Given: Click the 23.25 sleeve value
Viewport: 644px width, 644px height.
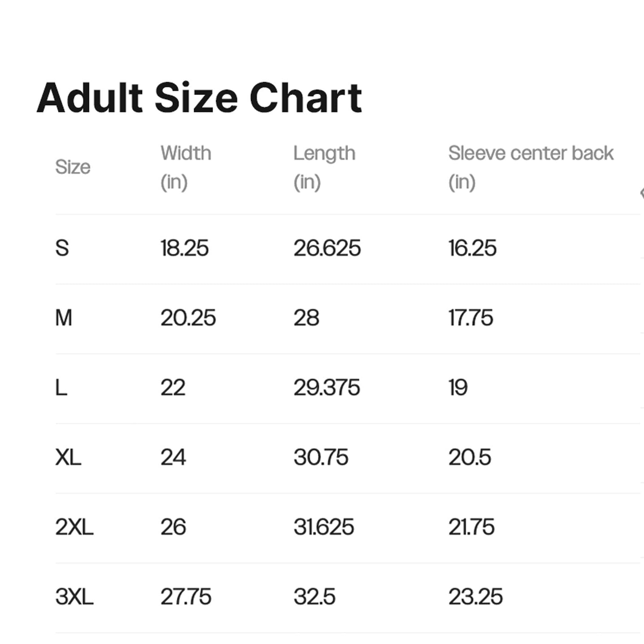Looking at the screenshot, I should point(475,597).
